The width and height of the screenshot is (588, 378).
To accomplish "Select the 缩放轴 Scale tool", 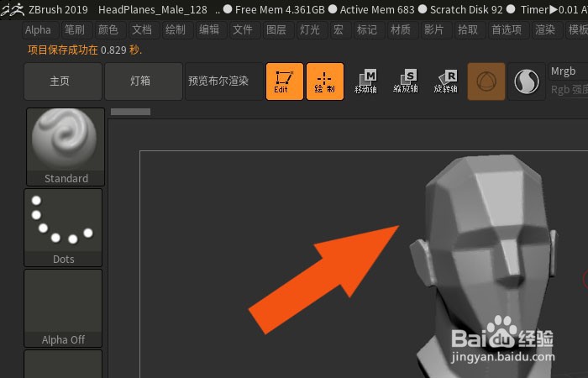I will [406, 81].
